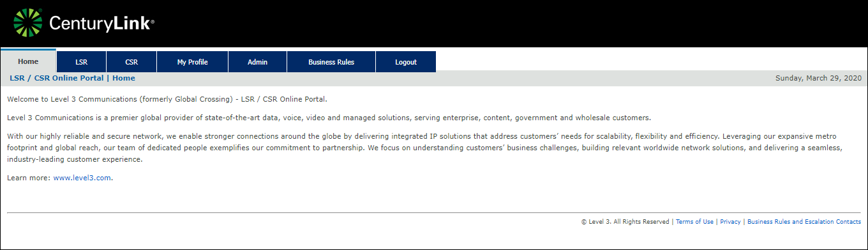Screen dimensions: 868x250
Task: Click the CenturyLink wordmark in the header
Action: click(101, 24)
